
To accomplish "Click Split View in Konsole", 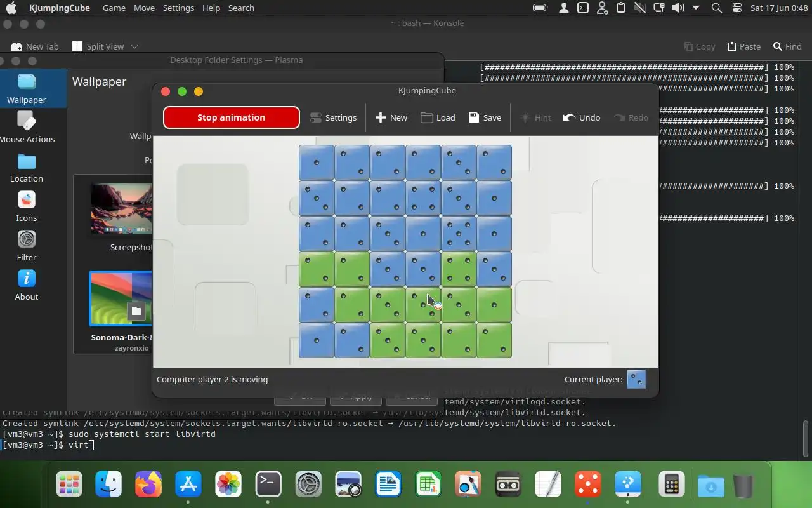I will 98,46.
